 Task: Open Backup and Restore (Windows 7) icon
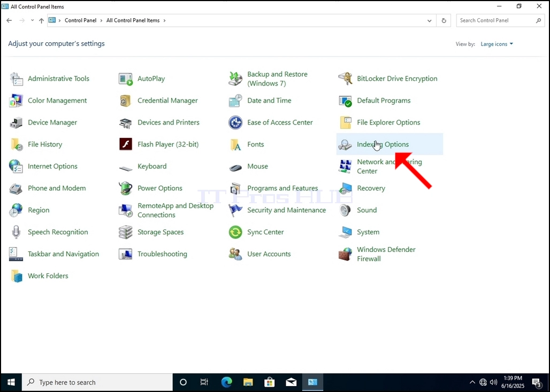coord(235,79)
